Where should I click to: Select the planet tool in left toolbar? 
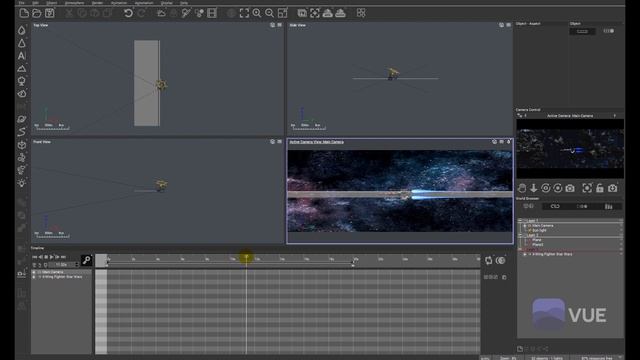[x=22, y=119]
